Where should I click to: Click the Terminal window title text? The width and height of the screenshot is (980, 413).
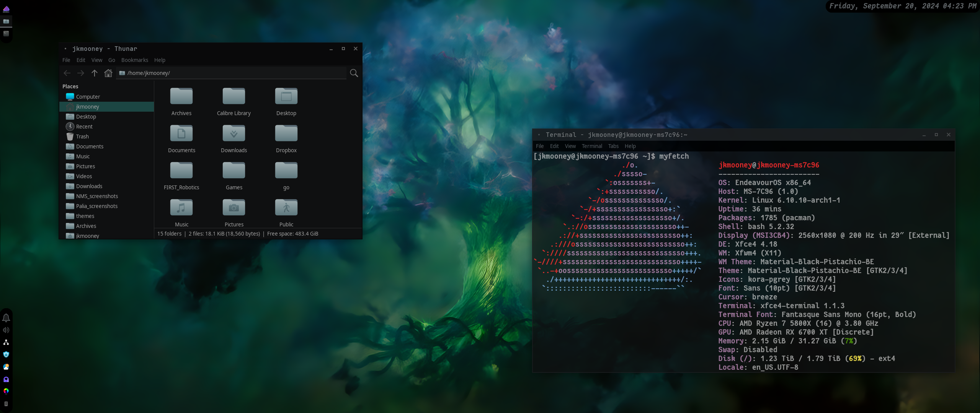tap(616, 135)
